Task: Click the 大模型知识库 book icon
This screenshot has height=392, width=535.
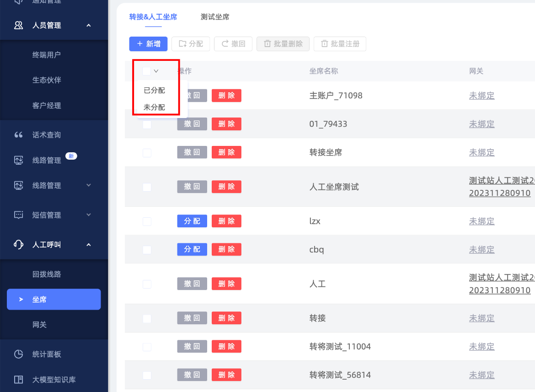Action: (18, 380)
